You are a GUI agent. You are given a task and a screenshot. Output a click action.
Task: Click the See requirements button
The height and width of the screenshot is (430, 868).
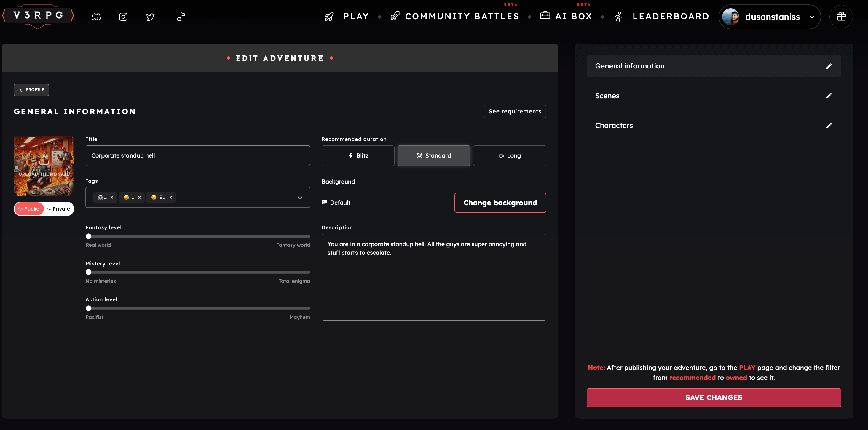tap(515, 111)
